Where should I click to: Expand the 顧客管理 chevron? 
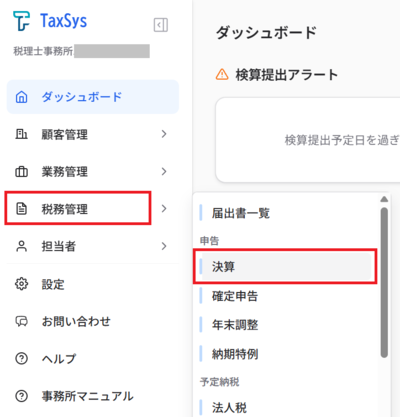164,134
